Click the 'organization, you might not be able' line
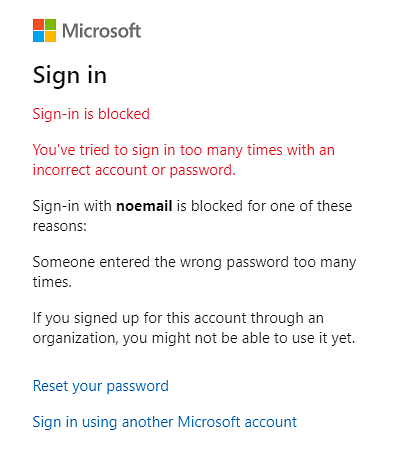 [x=194, y=339]
